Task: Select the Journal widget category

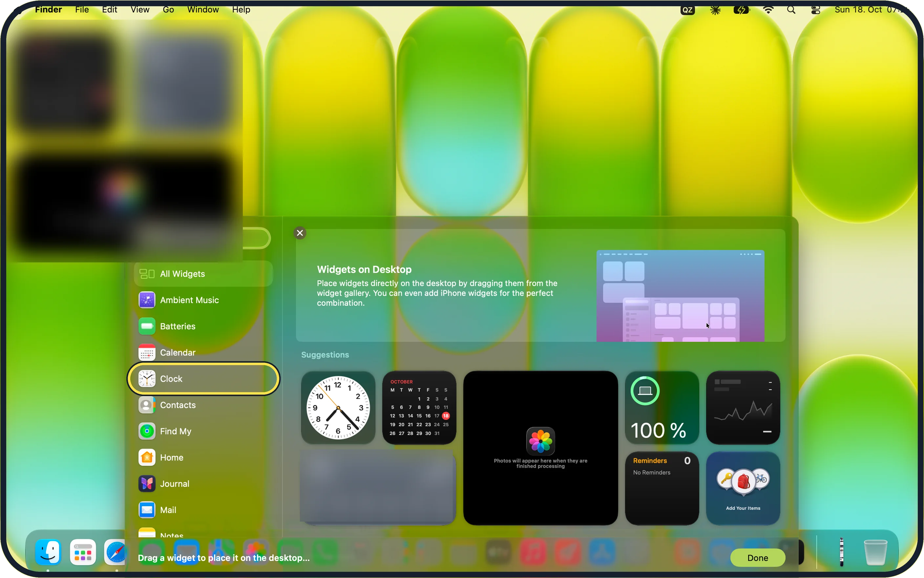Action: pyautogui.click(x=203, y=484)
